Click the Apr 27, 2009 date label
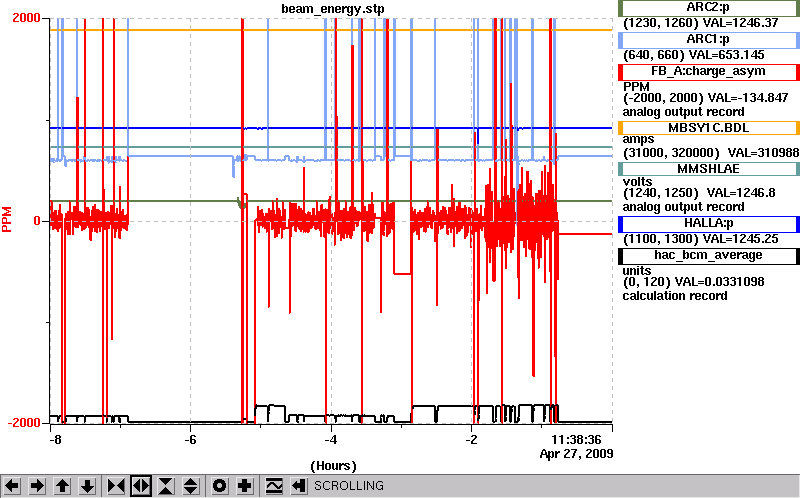The height and width of the screenshot is (498, 800). (x=577, y=454)
